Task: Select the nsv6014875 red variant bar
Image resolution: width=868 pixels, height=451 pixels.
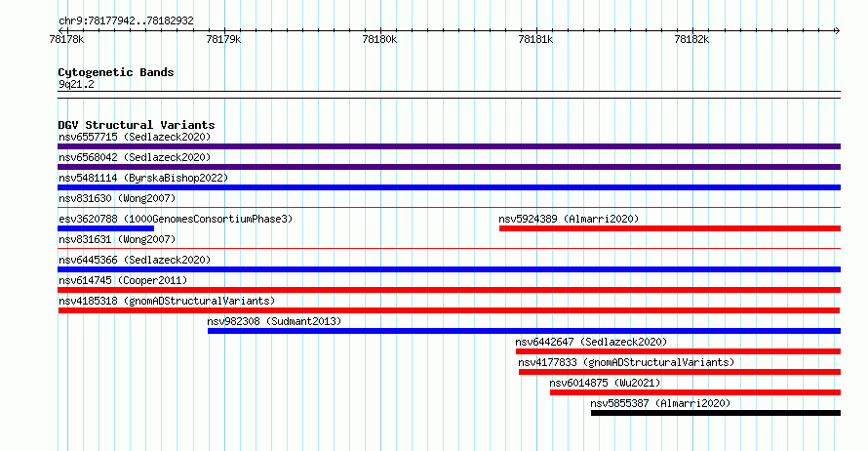Action: pos(695,392)
